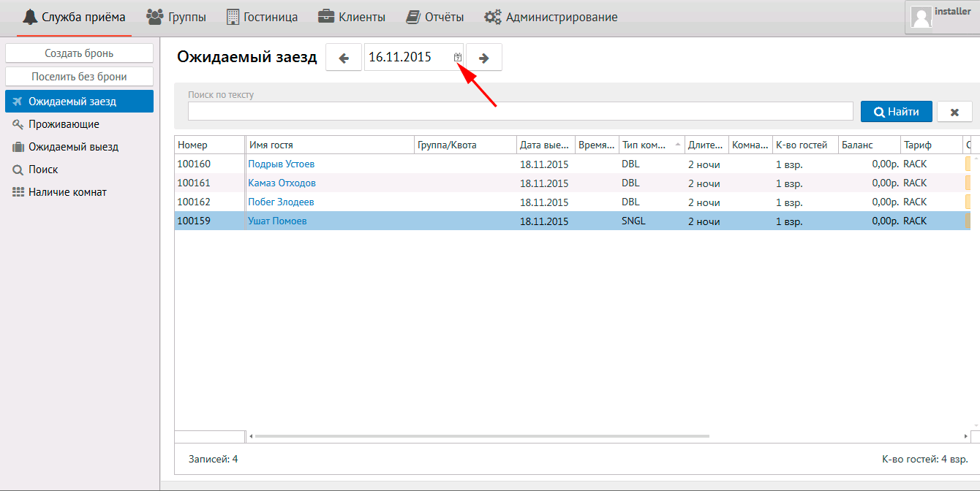Go to previous day with left arrow
Image resolution: width=980 pixels, height=491 pixels.
click(344, 58)
